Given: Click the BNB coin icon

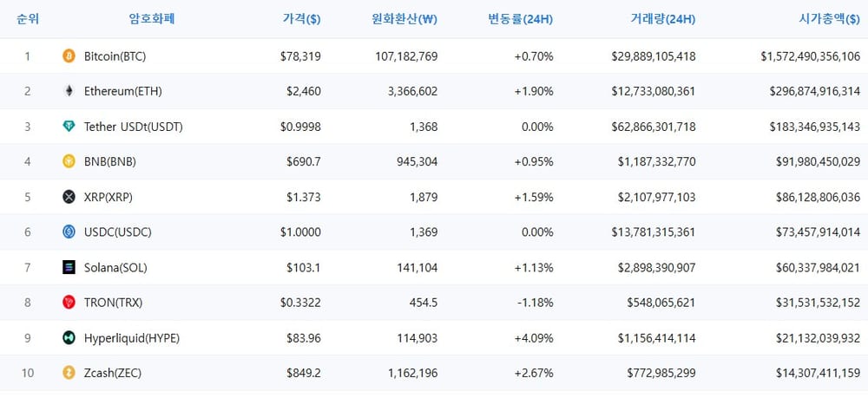Looking at the screenshot, I should coord(69,161).
